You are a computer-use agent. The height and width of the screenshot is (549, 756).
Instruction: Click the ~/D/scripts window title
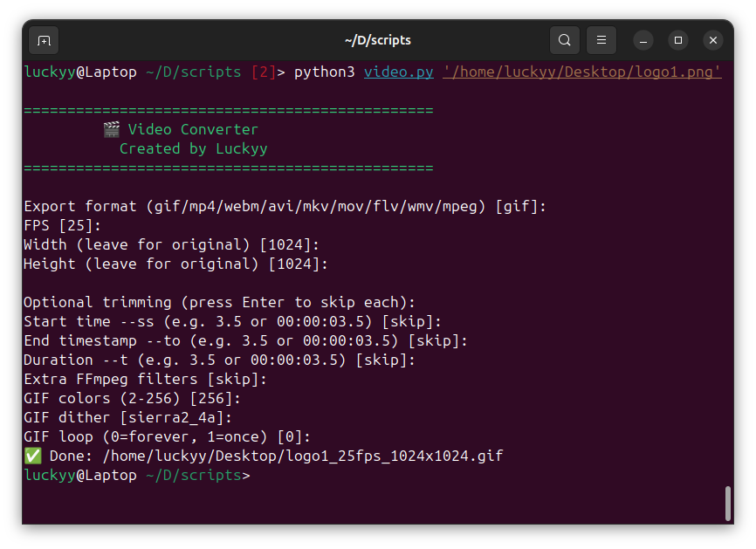(377, 40)
